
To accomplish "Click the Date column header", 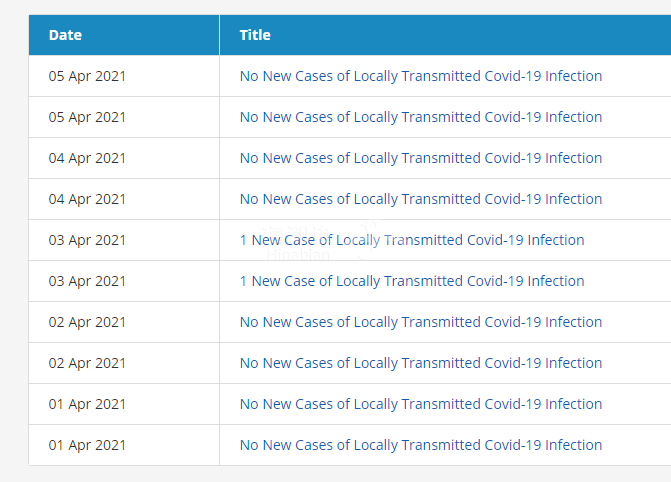I will coord(66,35).
